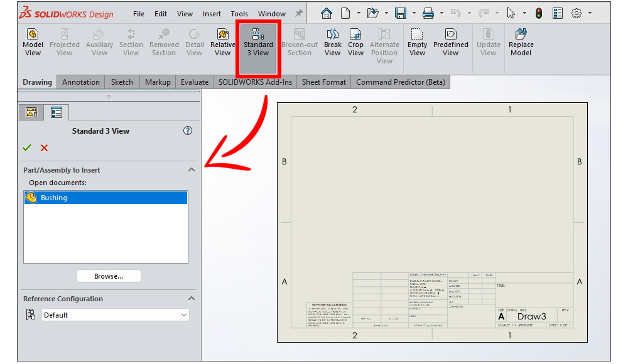Expand the Options gear dropdown arrow
The width and height of the screenshot is (628, 364).
(x=590, y=13)
